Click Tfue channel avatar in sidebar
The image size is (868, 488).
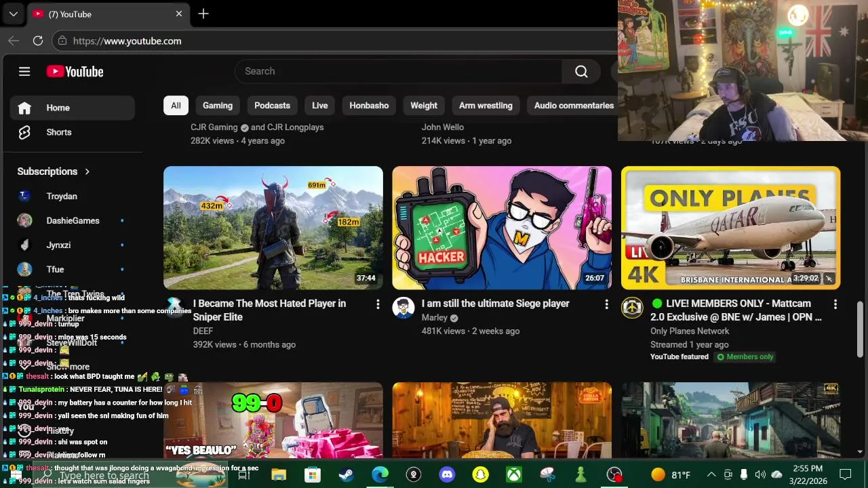tap(24, 269)
